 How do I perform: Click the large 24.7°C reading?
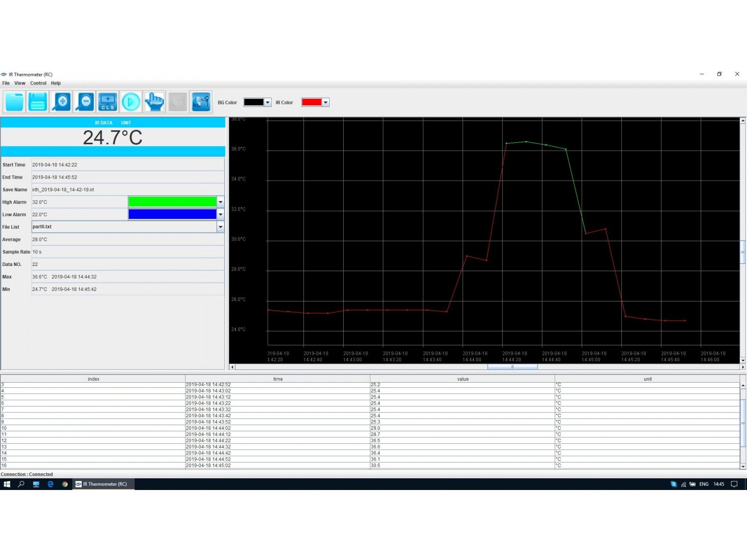113,138
